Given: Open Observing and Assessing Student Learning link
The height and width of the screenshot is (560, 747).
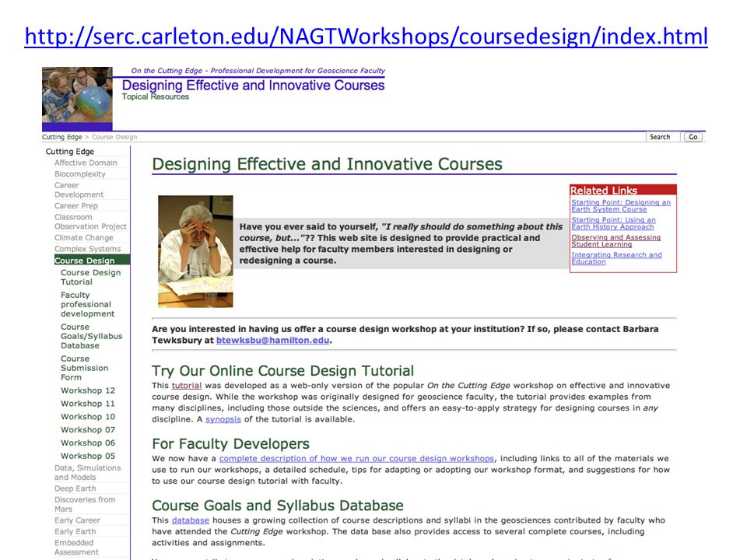Looking at the screenshot, I should pos(616,241).
